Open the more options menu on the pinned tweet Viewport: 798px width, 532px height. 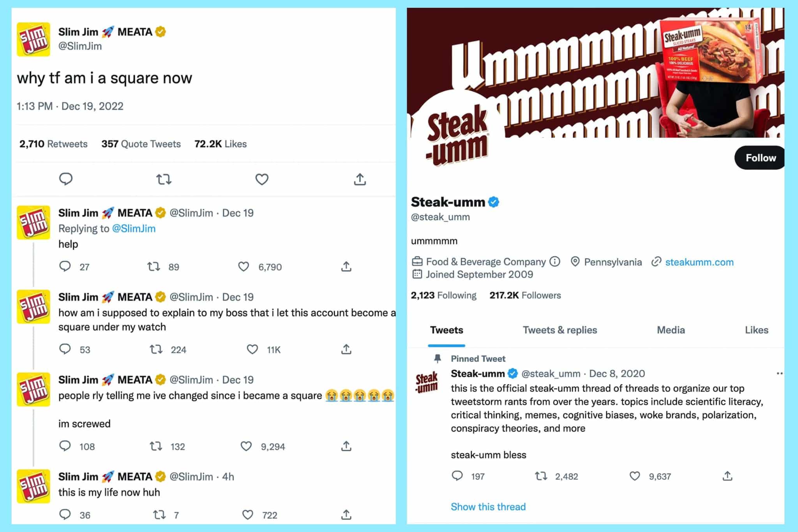(780, 373)
